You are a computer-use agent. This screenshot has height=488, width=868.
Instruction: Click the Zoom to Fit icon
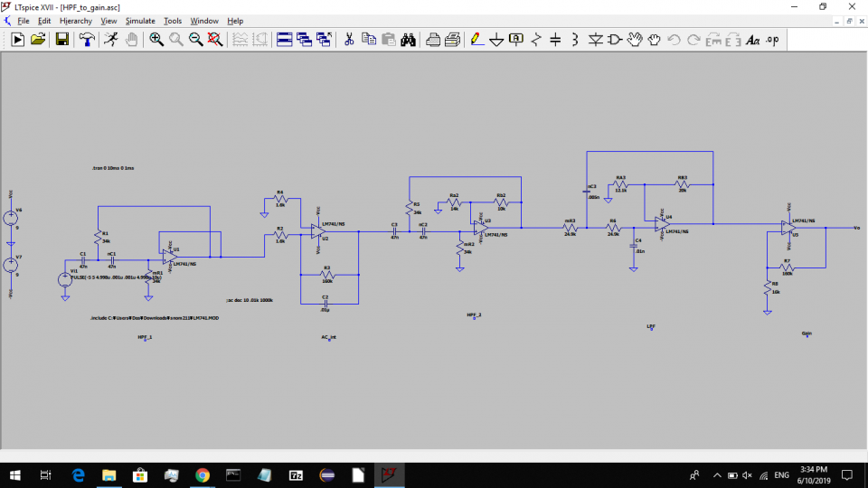pyautogui.click(x=215, y=39)
